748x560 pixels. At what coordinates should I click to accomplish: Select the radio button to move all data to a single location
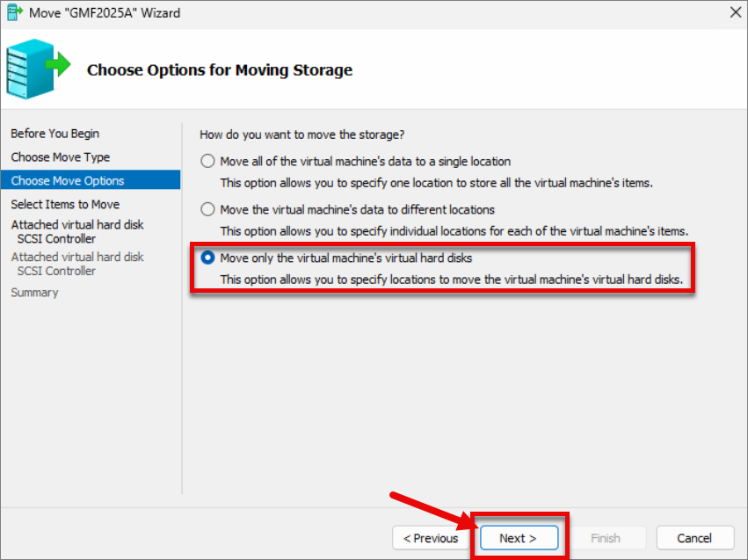[207, 161]
